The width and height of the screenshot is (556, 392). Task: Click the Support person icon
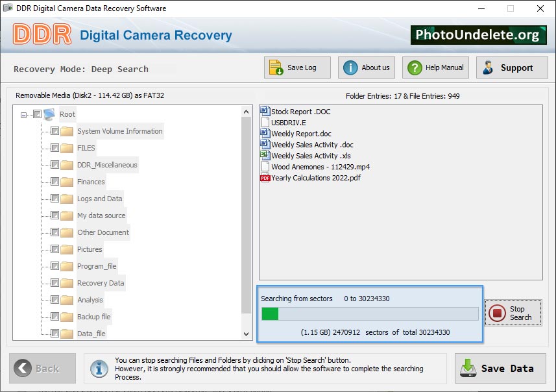488,67
